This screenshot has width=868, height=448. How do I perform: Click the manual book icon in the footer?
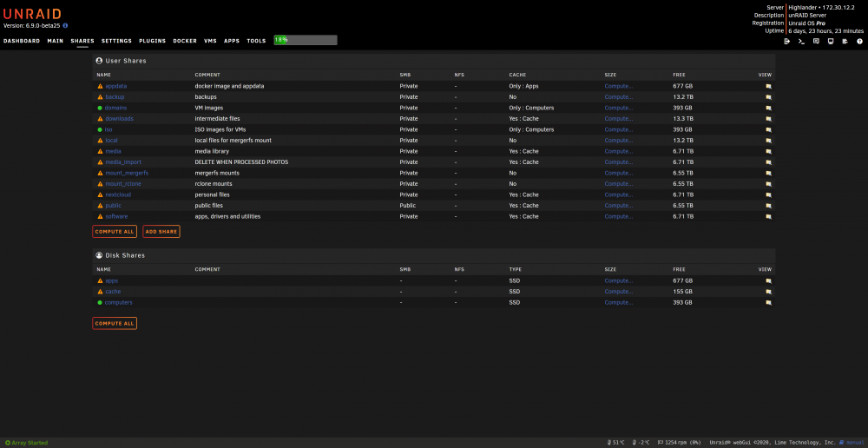[842, 443]
